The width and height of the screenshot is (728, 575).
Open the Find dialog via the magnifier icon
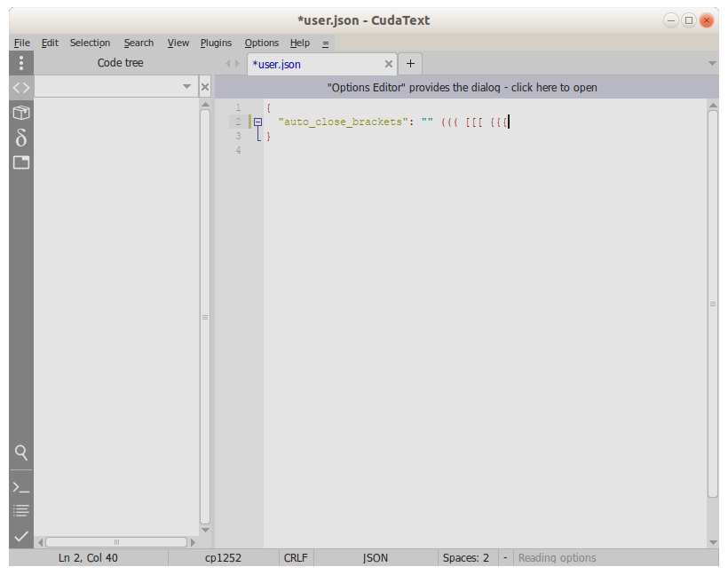coord(20,453)
